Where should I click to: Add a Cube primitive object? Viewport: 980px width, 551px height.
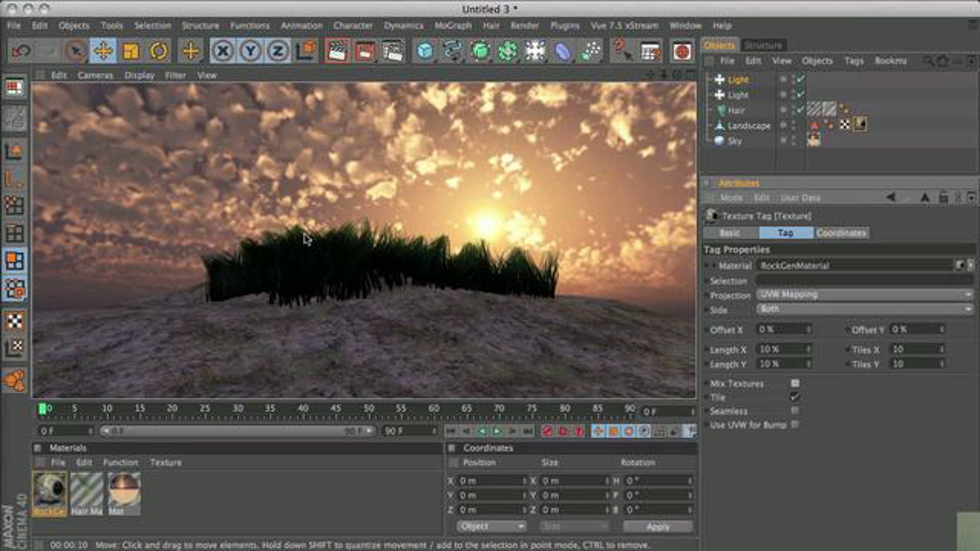coord(425,51)
